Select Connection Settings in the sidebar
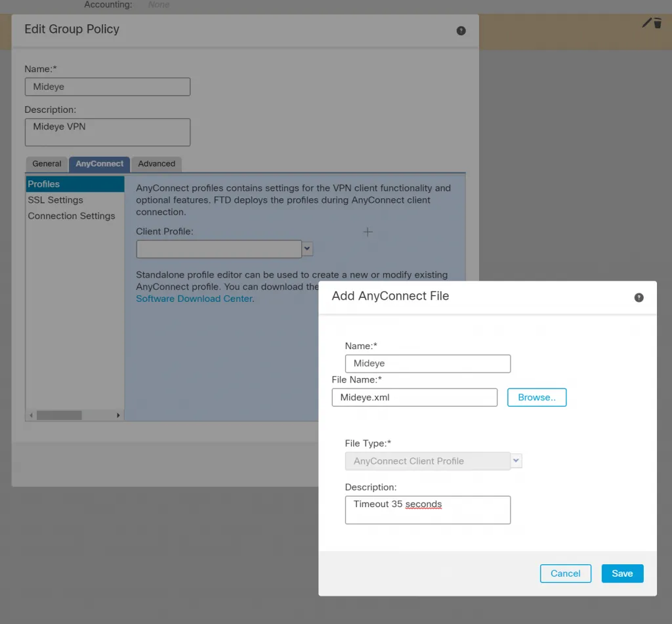 pos(72,215)
